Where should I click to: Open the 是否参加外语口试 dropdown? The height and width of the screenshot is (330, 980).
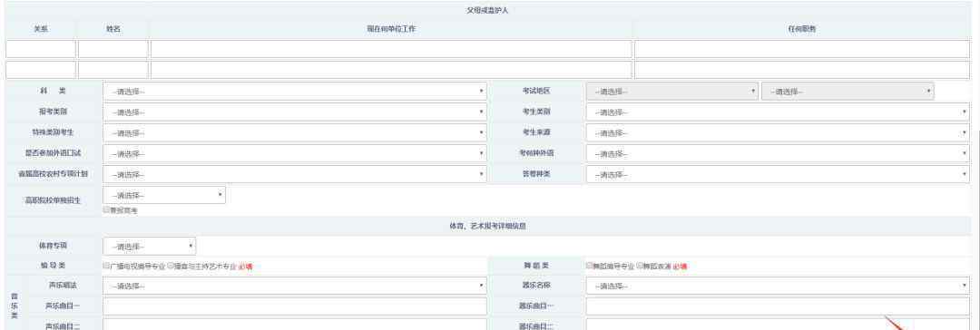tap(294, 154)
